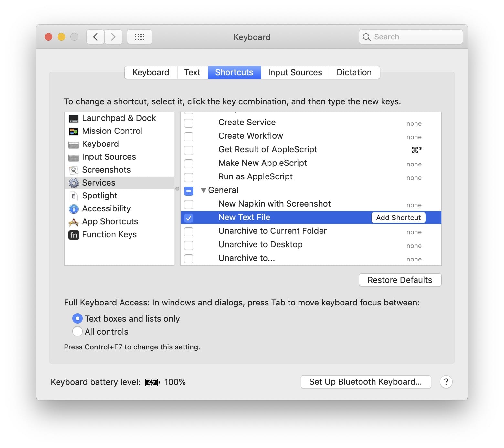This screenshot has height=448, width=504.
Task: Click Set Up Bluetooth Keyboard
Action: coord(365,382)
